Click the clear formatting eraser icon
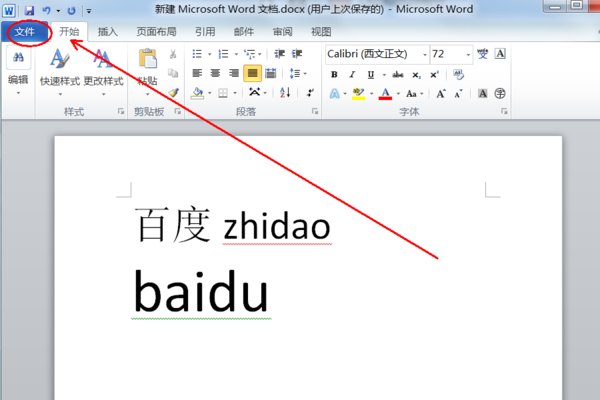This screenshot has width=600, height=400. [x=458, y=74]
